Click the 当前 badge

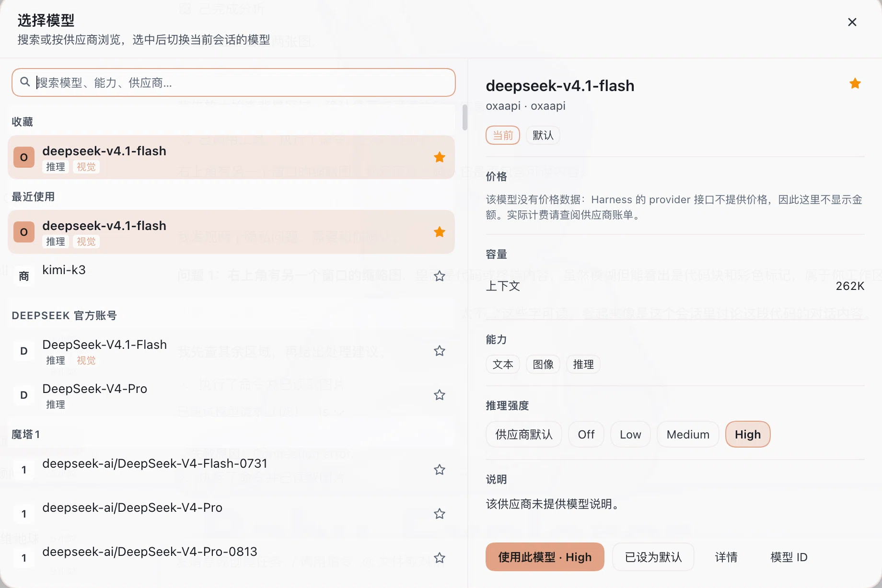[x=503, y=135]
